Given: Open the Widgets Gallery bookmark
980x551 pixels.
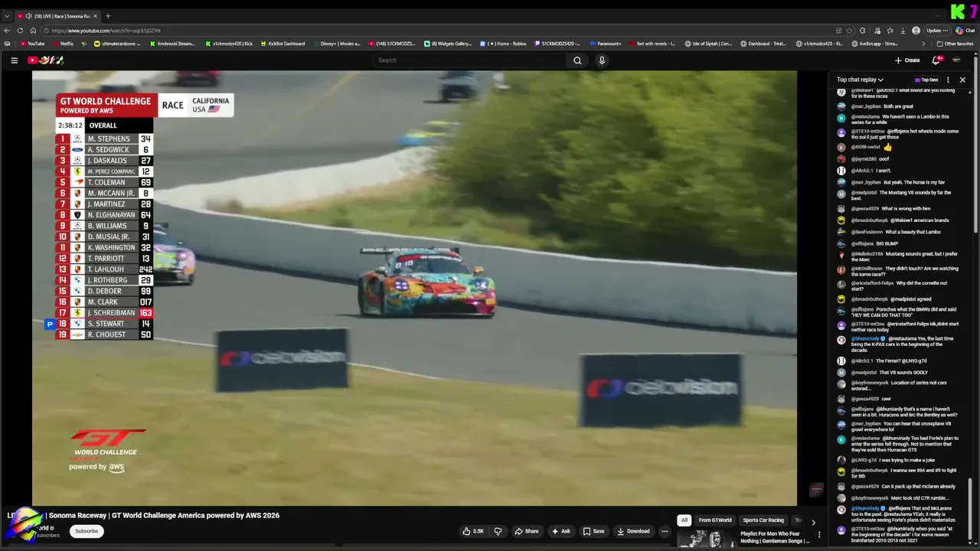Looking at the screenshot, I should 448,44.
